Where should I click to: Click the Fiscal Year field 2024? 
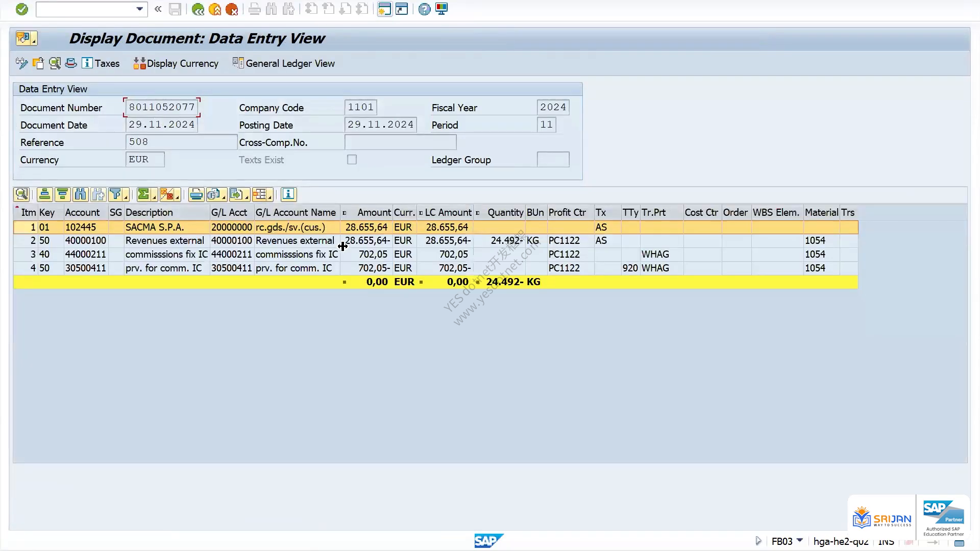[553, 107]
